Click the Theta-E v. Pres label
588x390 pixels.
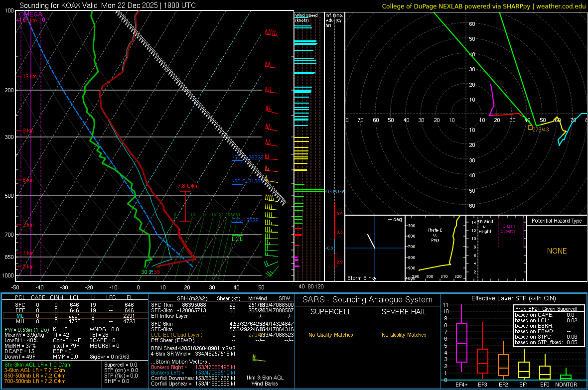click(x=435, y=235)
